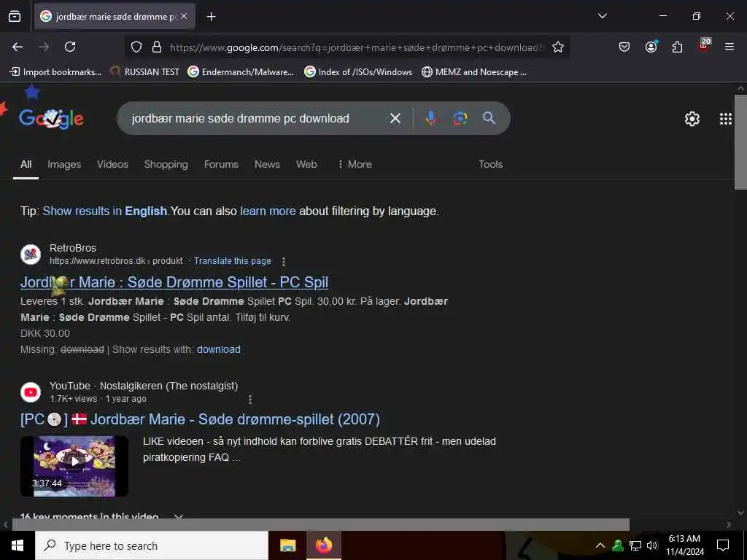Open the Google apps grid
This screenshot has width=747, height=560.
click(x=726, y=119)
